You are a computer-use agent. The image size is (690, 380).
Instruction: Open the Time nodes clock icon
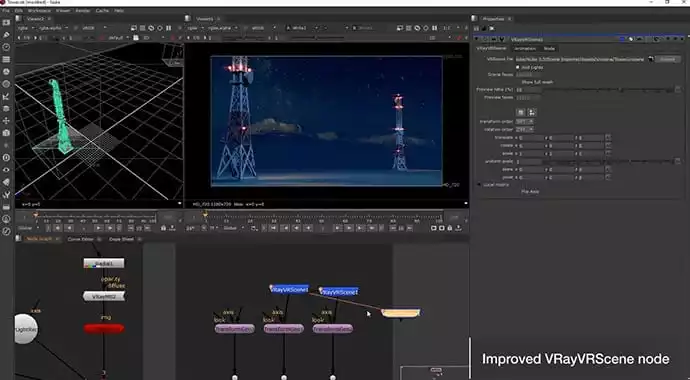(6, 47)
